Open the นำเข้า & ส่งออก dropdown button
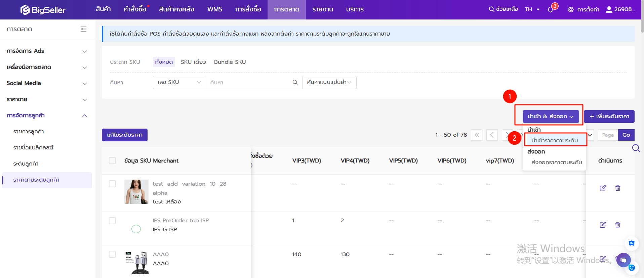Screen dimensions: 644x278 pyautogui.click(x=550, y=117)
